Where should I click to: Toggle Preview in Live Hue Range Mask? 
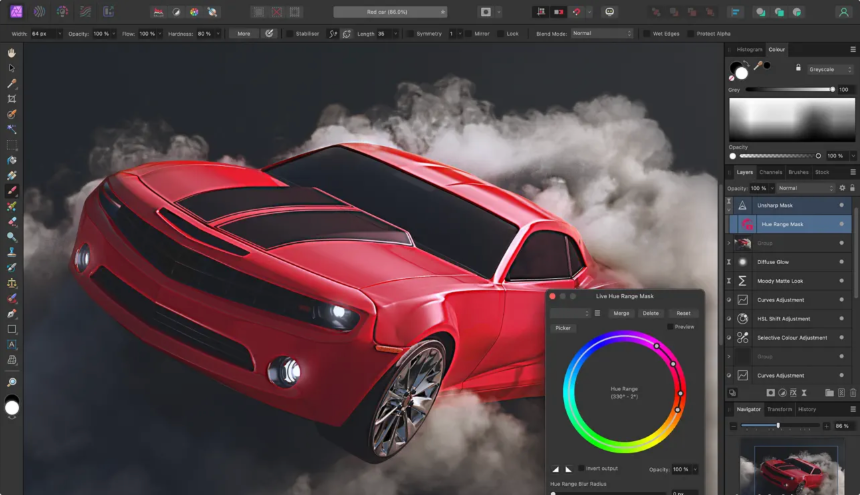coord(670,327)
